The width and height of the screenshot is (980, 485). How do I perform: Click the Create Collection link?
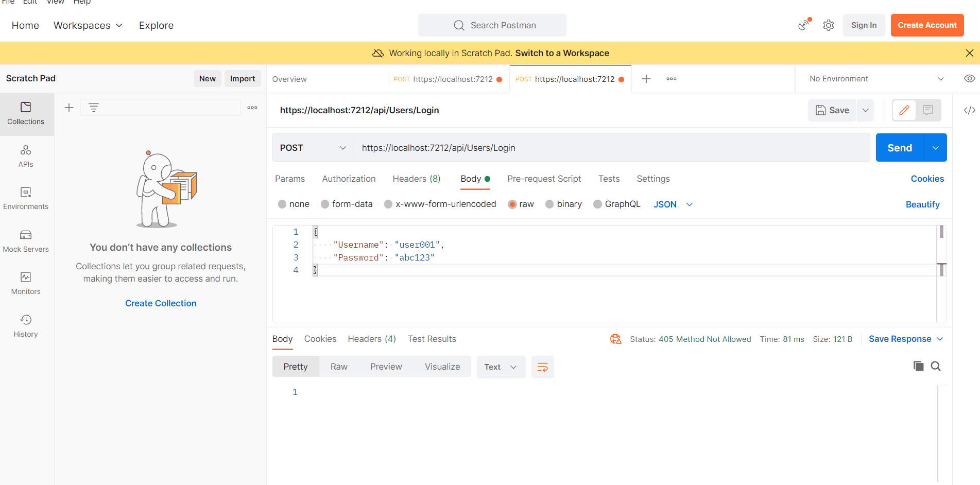coord(160,303)
